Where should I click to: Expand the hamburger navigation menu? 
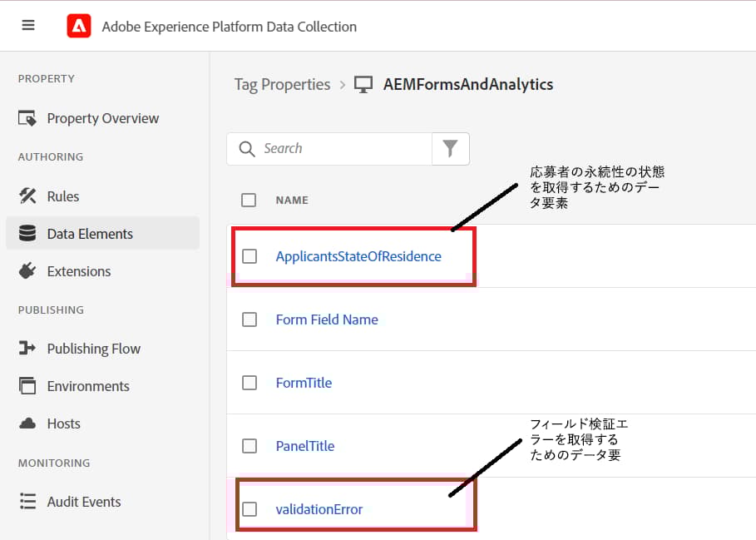click(x=27, y=25)
